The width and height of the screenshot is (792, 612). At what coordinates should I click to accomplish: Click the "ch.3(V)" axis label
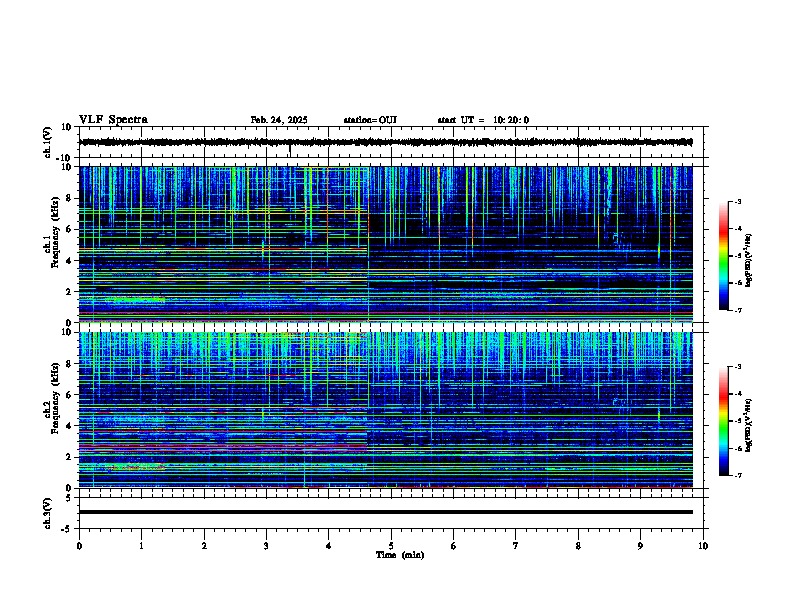click(47, 513)
